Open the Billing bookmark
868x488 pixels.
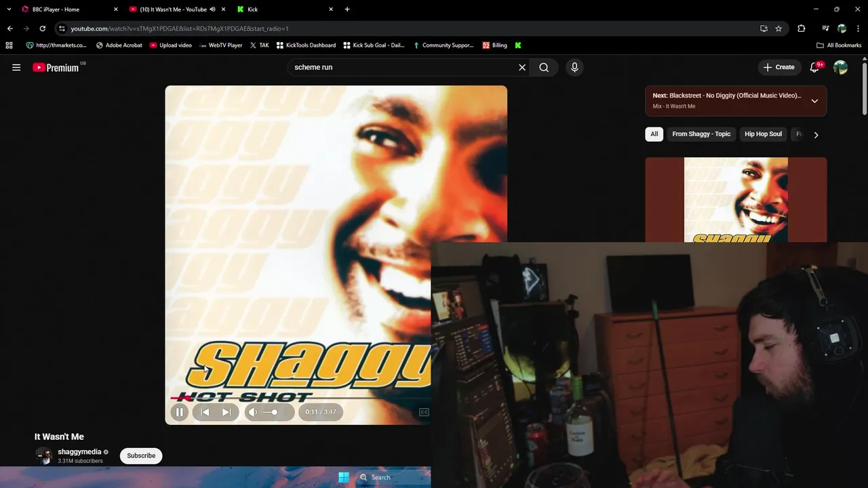495,45
